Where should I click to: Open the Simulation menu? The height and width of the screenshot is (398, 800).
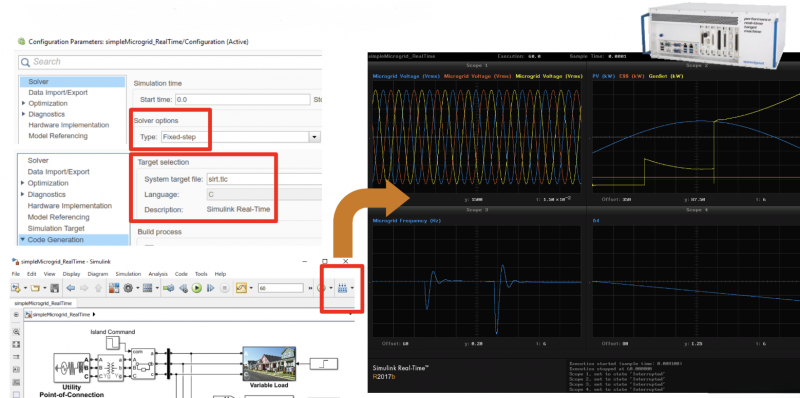pos(128,274)
